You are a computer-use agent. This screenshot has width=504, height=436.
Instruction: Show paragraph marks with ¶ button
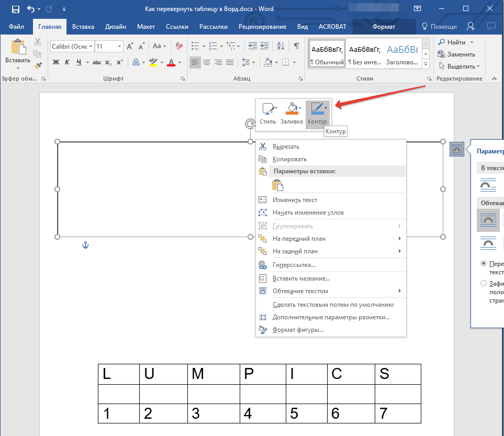297,46
